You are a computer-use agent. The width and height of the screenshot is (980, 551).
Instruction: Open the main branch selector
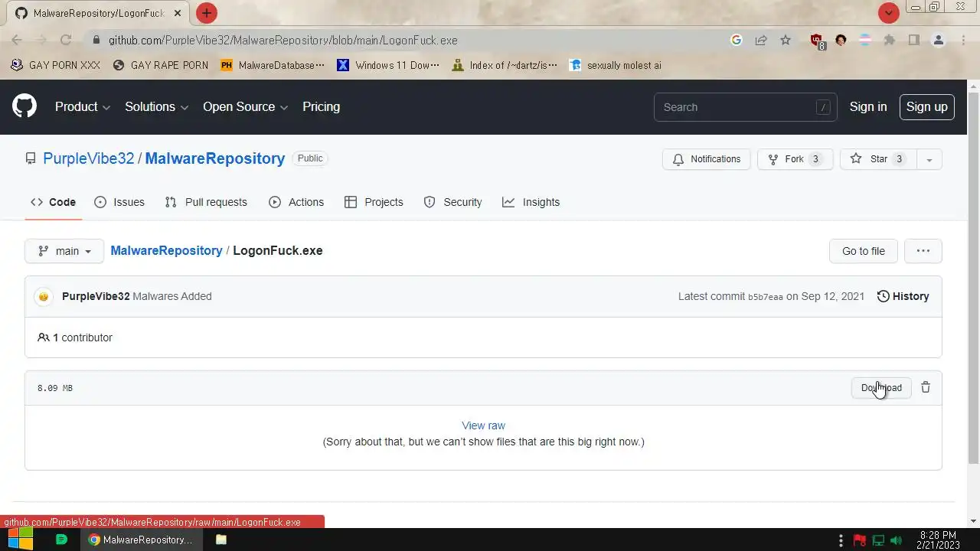coord(64,251)
